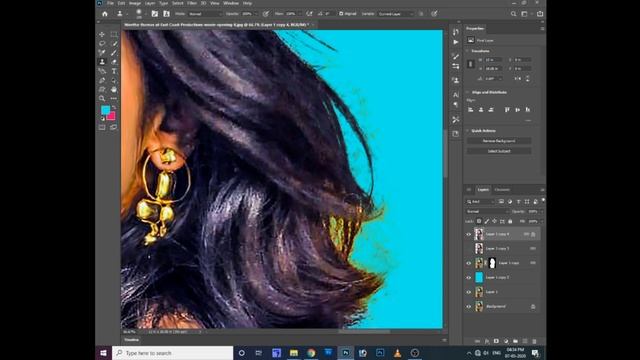Open Actions panel play icon
The width and height of the screenshot is (640, 360).
coord(456,42)
